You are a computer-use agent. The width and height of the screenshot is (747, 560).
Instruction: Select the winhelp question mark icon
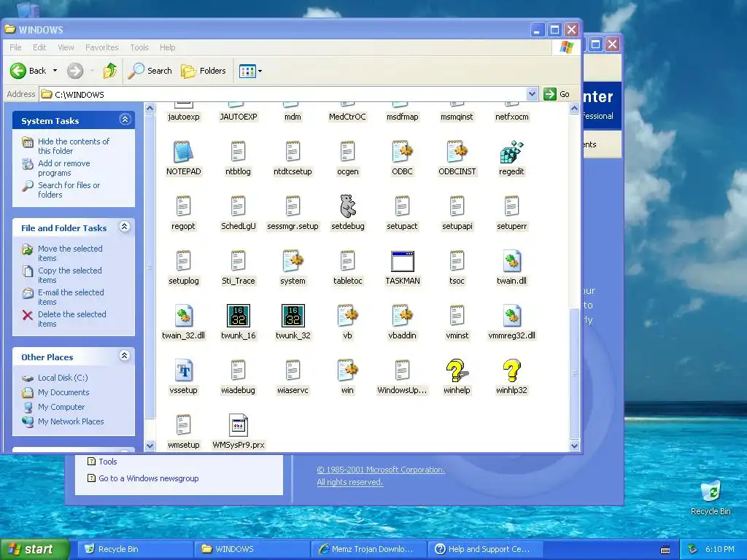point(457,370)
